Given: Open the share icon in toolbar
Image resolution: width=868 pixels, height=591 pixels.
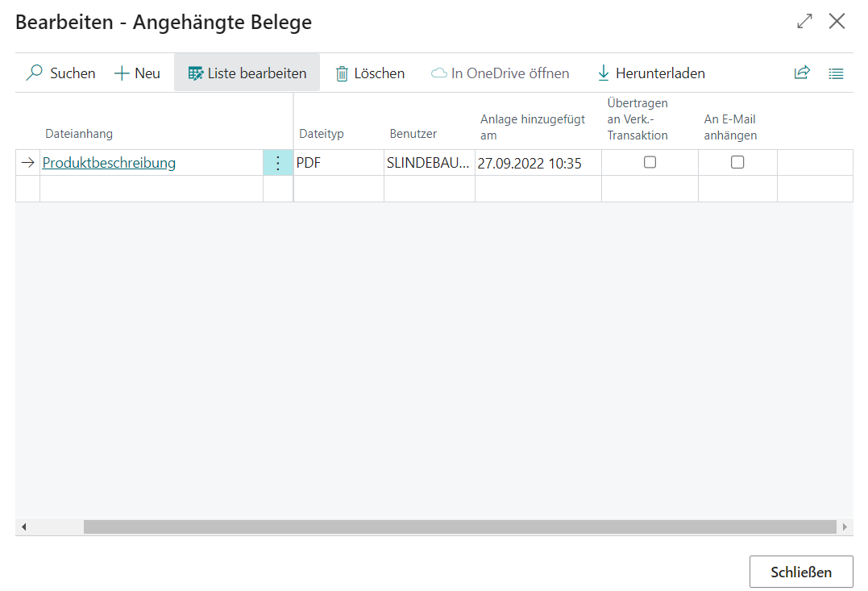Looking at the screenshot, I should pos(801,73).
